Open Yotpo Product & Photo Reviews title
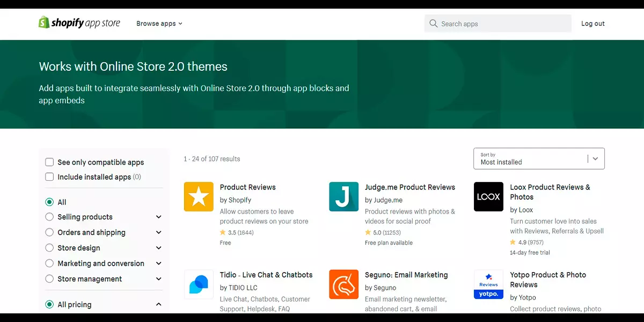This screenshot has height=322, width=644. [x=548, y=280]
